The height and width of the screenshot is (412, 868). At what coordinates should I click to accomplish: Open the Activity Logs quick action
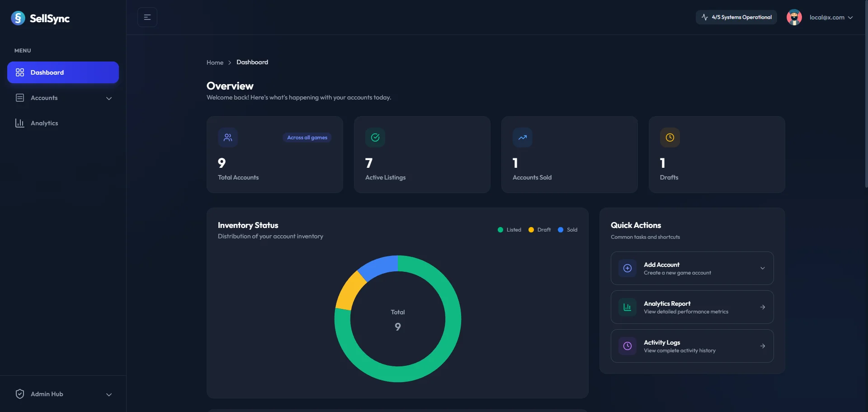point(692,346)
